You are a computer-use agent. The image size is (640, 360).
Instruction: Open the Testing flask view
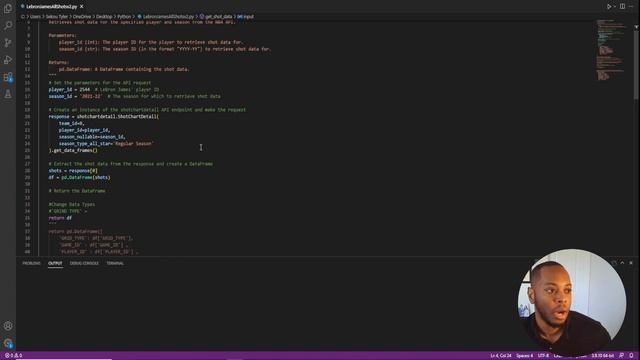coord(8,94)
